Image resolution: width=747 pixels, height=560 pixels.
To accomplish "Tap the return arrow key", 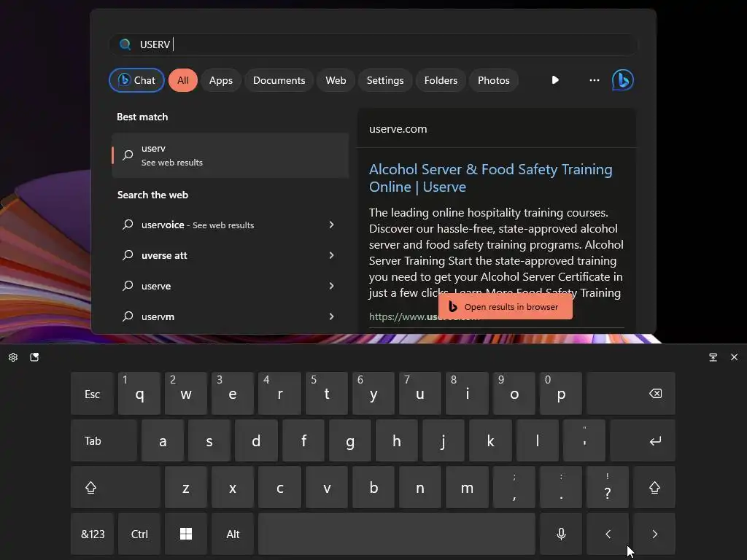I will point(642,440).
